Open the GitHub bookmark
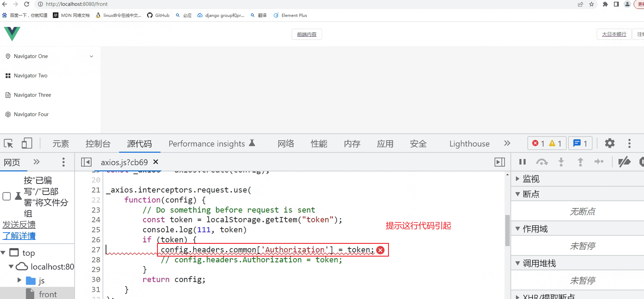Image resolution: width=644 pixels, height=299 pixels. [x=158, y=15]
